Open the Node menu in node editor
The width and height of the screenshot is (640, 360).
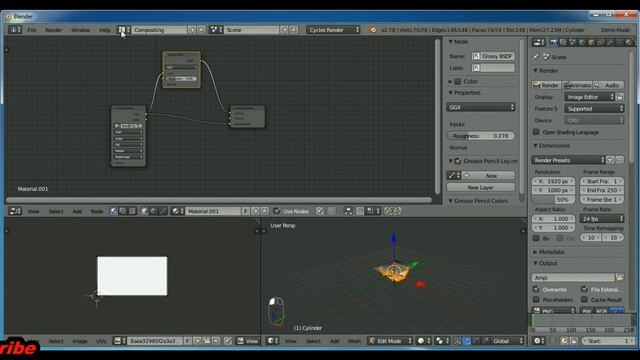click(x=97, y=211)
